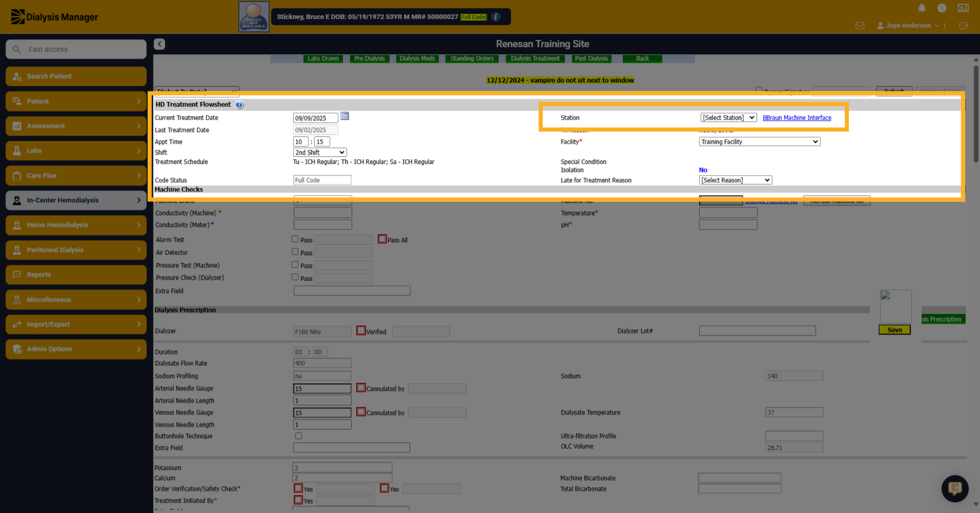Open the Facility dropdown
This screenshot has width=980, height=513.
pos(759,142)
